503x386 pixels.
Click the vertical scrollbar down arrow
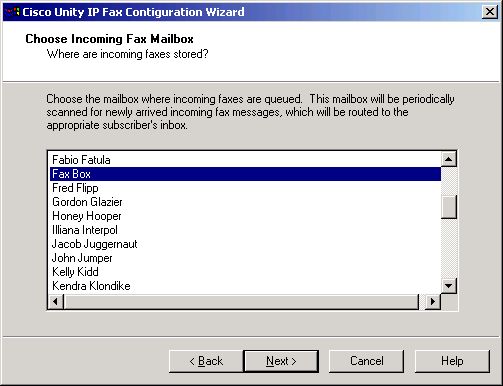(x=449, y=286)
